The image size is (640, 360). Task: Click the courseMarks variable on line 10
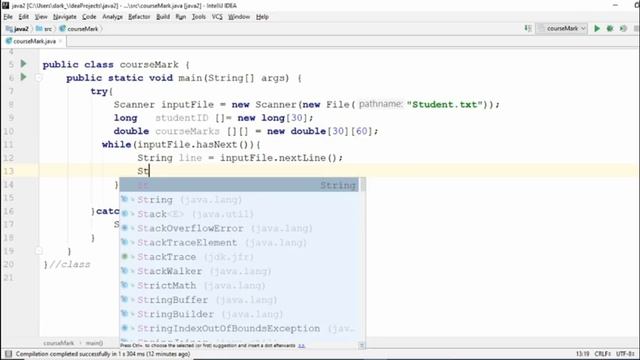187,131
